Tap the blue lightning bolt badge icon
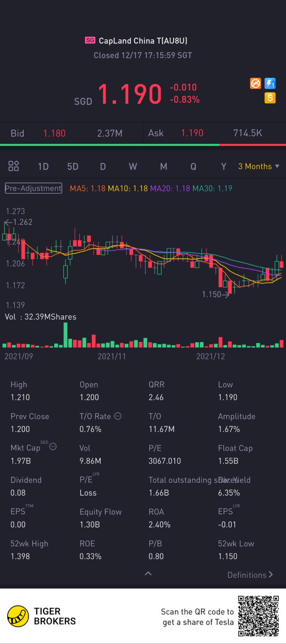 point(270,84)
